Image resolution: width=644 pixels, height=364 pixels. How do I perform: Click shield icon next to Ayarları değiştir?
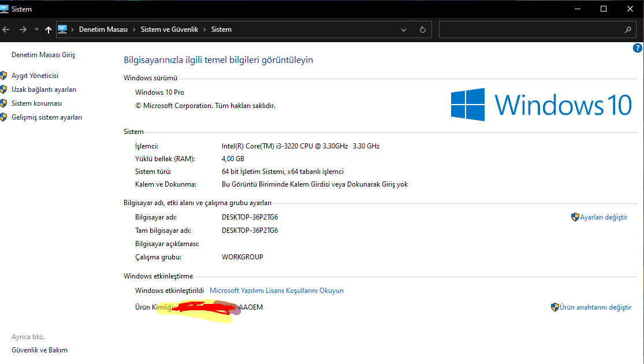(x=575, y=217)
